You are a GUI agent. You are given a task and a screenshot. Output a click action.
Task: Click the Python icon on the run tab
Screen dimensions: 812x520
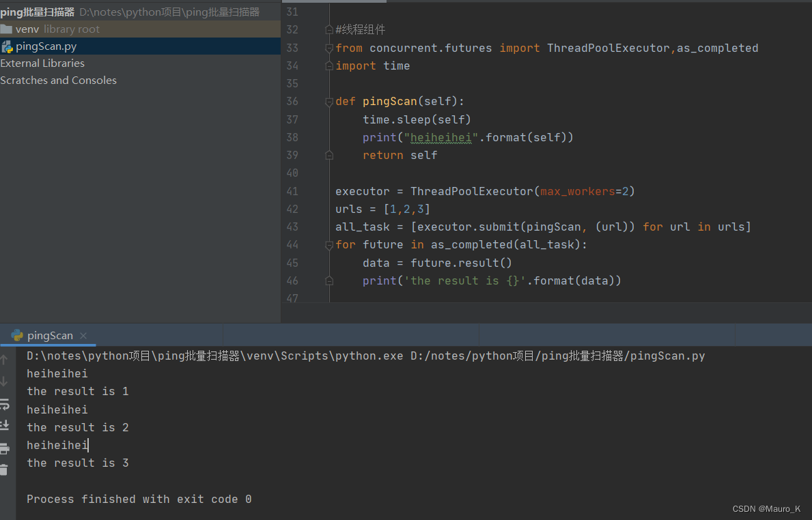pos(17,335)
